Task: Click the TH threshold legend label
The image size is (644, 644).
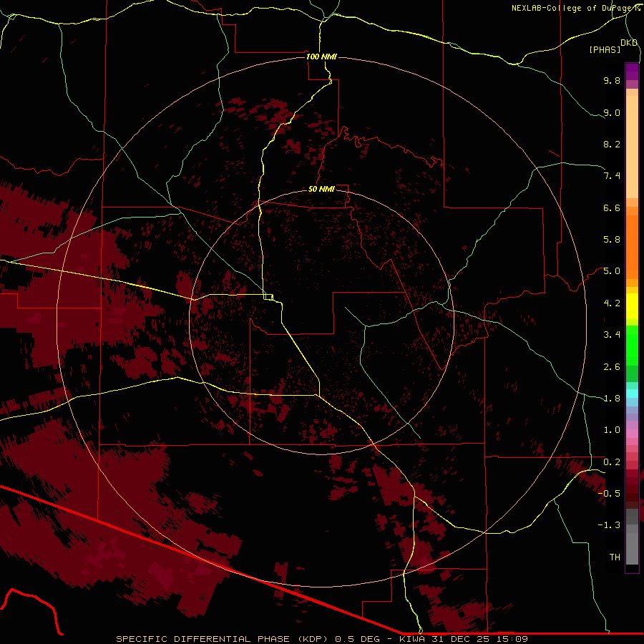Action: [x=615, y=557]
